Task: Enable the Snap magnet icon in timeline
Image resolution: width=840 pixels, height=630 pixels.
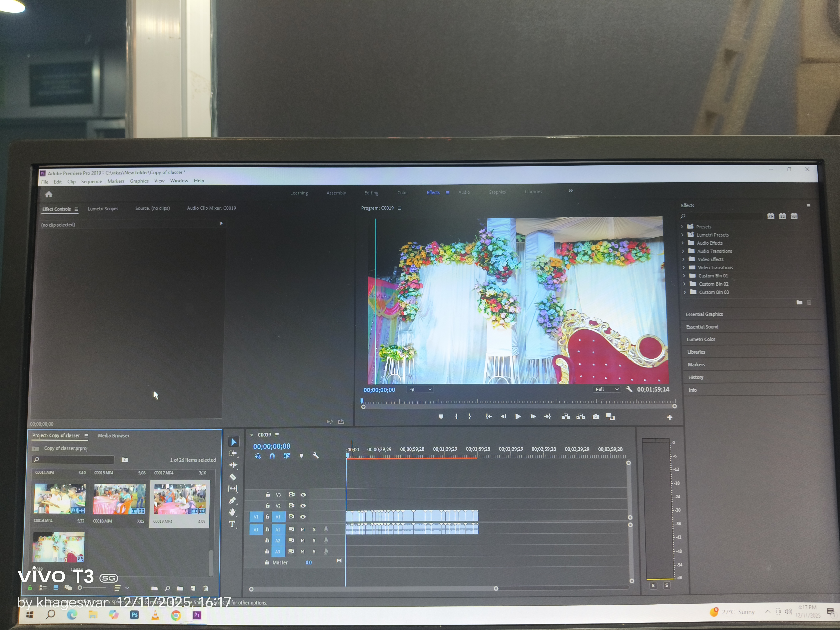Action: point(272,456)
